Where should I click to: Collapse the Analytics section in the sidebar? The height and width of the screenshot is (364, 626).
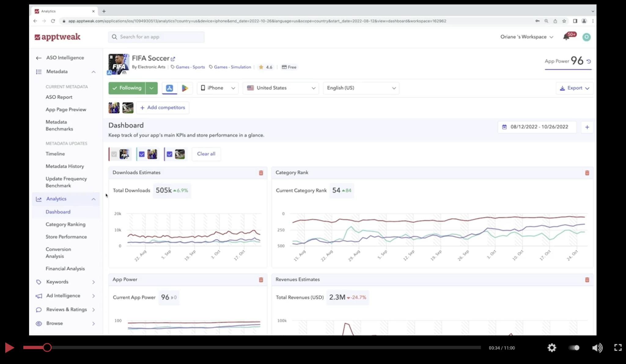[x=94, y=199]
